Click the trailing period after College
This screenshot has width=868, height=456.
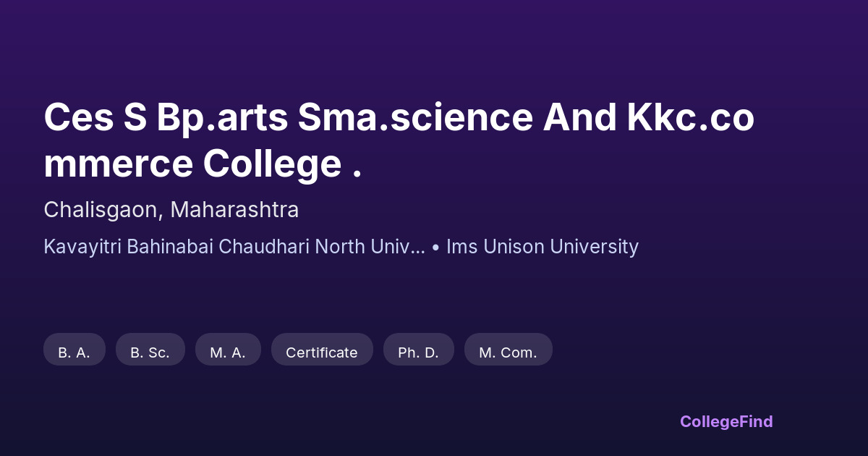click(x=357, y=174)
